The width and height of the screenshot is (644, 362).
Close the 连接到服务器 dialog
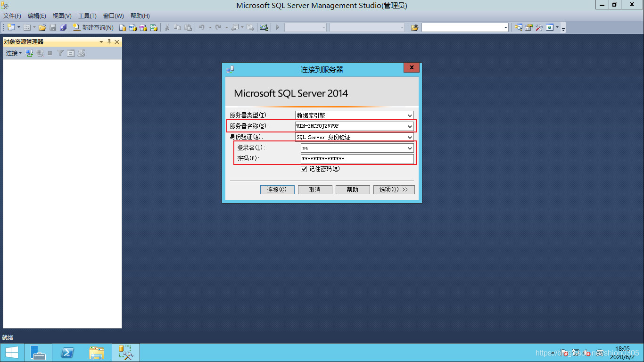click(412, 68)
